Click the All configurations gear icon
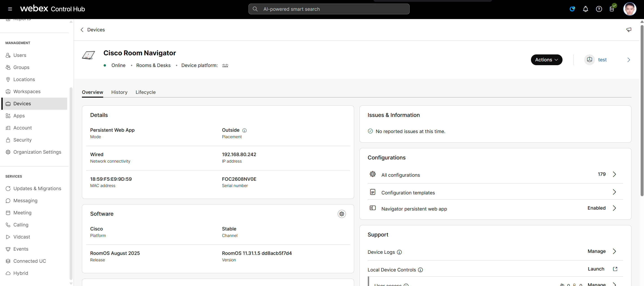This screenshot has height=286, width=644. [372, 174]
